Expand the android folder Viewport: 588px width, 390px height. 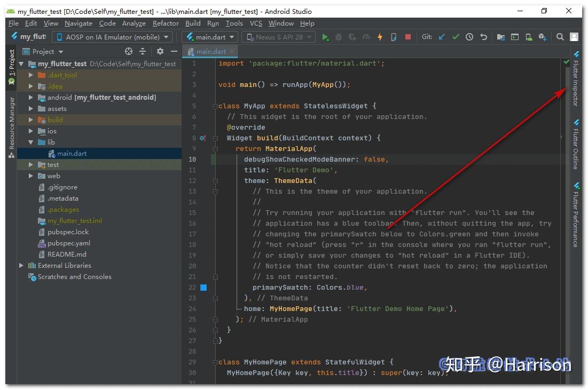pos(31,98)
